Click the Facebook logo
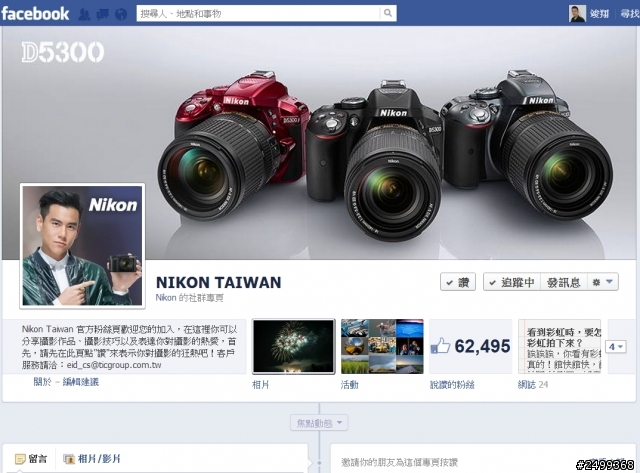 [x=35, y=13]
